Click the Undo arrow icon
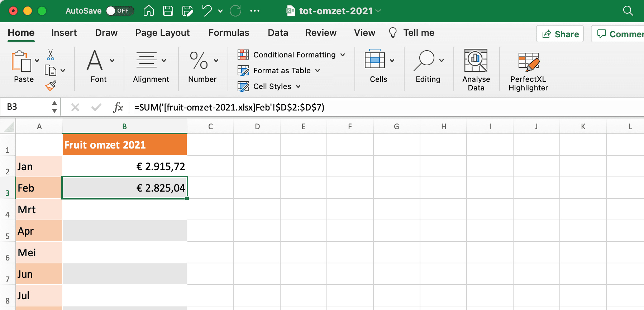The width and height of the screenshot is (644, 310). point(207,10)
